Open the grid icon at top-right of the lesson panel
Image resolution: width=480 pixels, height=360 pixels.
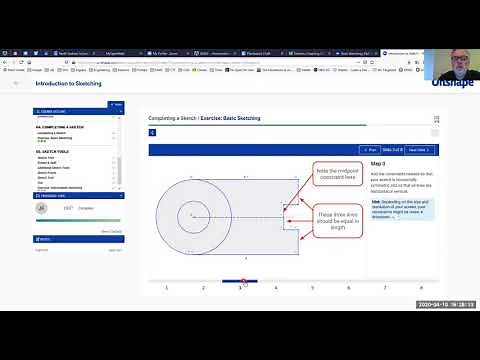pyautogui.click(x=436, y=119)
